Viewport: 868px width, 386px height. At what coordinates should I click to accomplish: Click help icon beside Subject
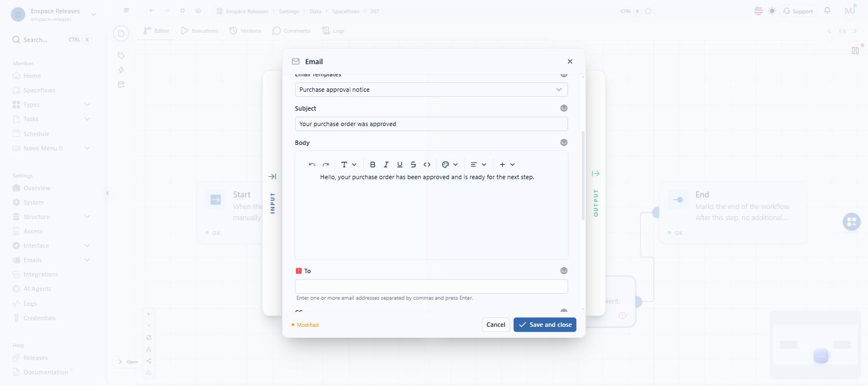pos(564,108)
